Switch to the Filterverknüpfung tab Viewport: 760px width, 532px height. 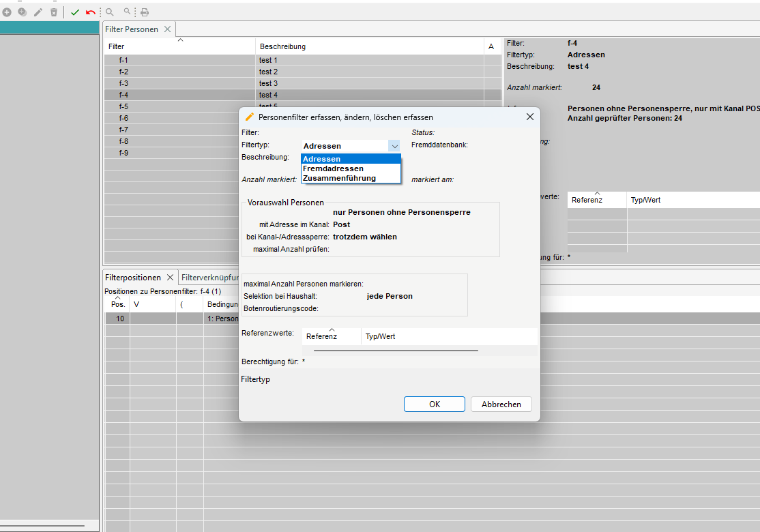pos(209,278)
